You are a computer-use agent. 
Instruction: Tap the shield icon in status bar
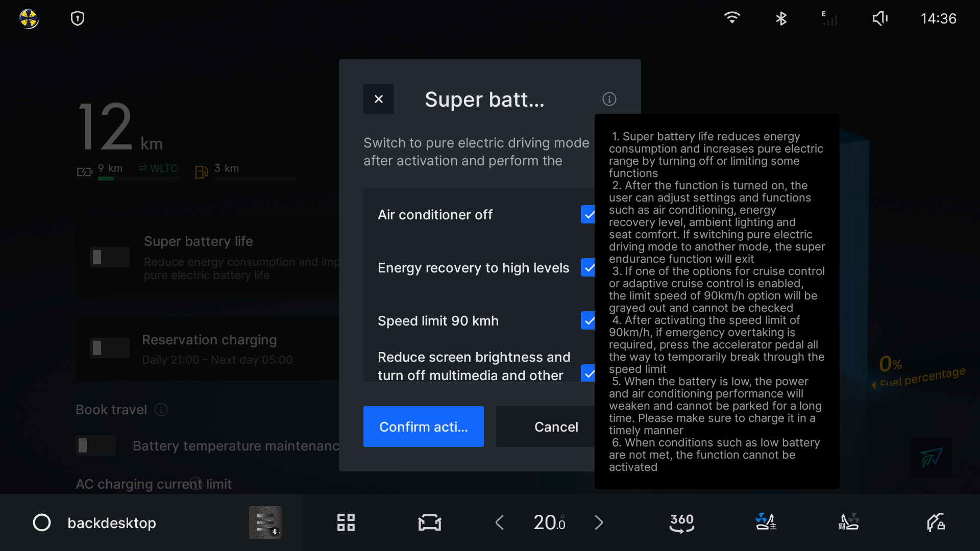pos(77,19)
